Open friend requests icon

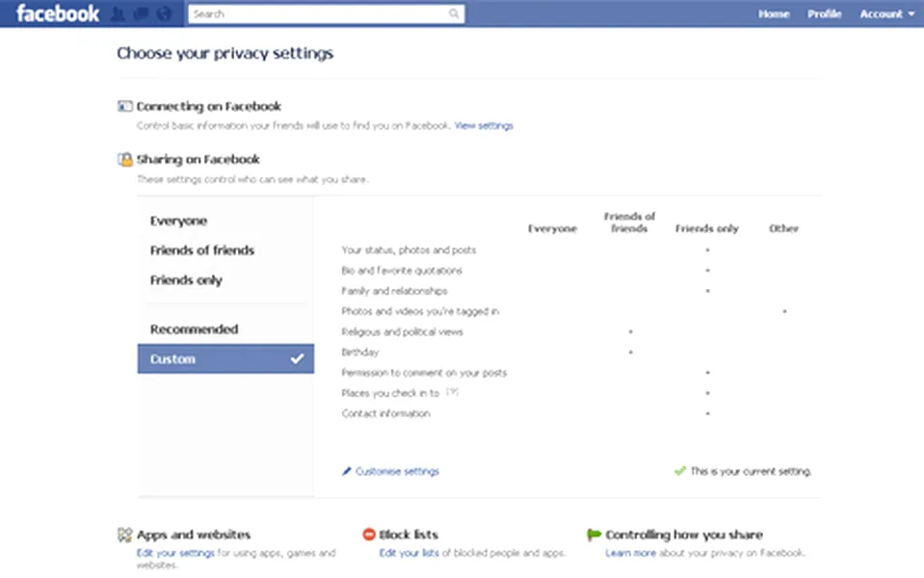click(119, 14)
